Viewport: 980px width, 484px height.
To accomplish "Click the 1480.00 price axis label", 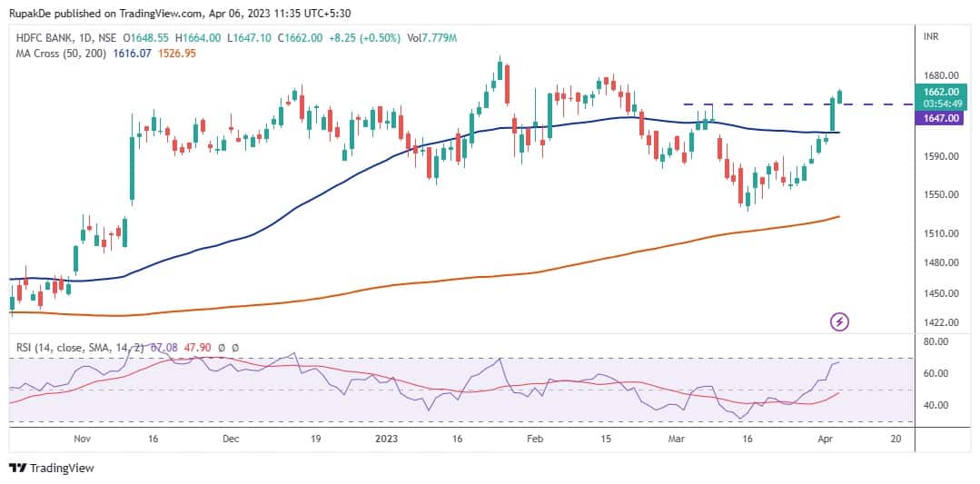I will coord(941,263).
